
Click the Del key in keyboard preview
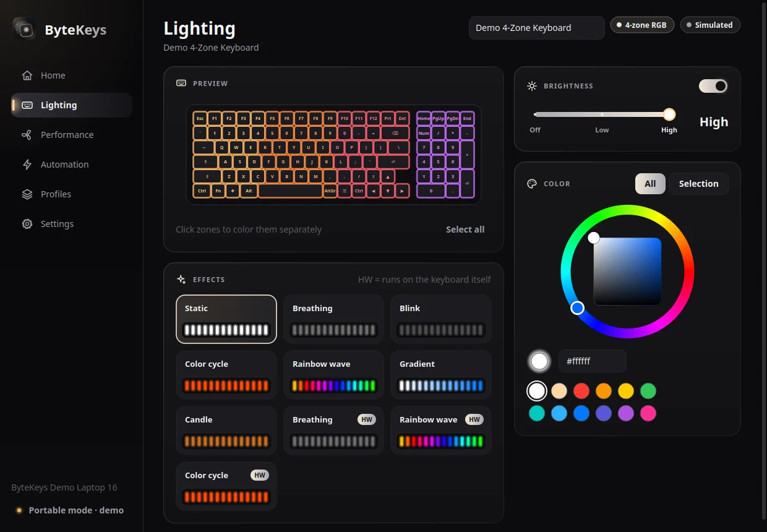(x=402, y=118)
